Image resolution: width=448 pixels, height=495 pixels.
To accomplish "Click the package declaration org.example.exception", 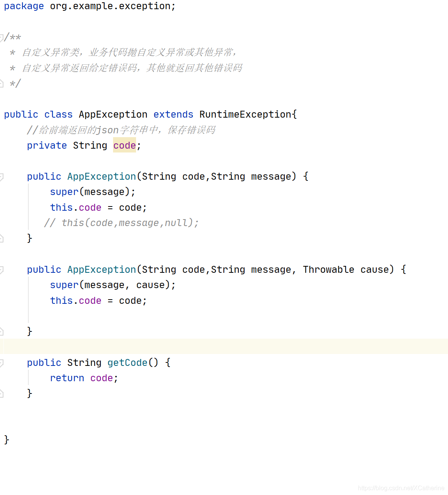I will pyautogui.click(x=113, y=7).
